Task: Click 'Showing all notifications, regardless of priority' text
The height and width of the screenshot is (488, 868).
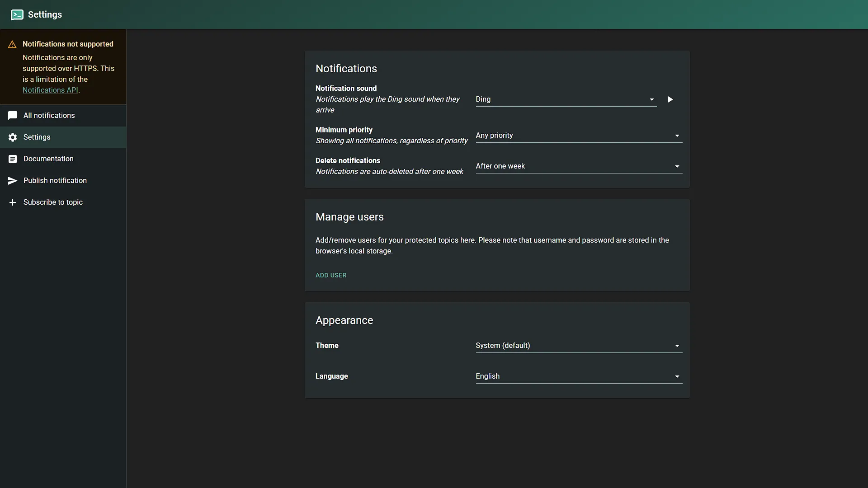Action: [x=392, y=141]
